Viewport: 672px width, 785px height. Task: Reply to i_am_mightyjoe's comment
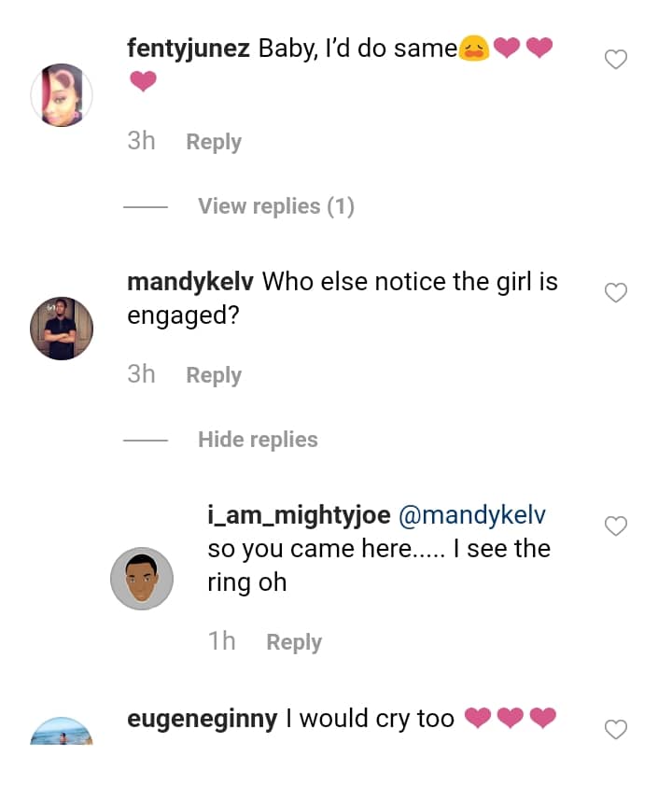[294, 642]
